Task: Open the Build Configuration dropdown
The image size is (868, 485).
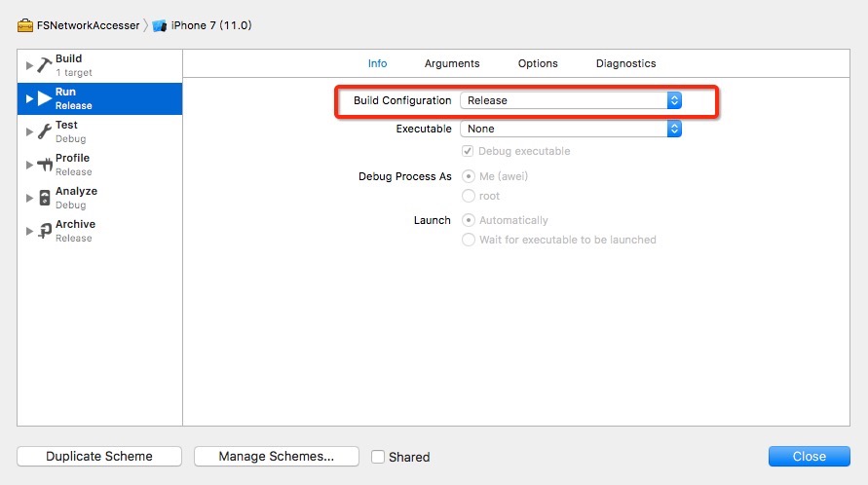Action: (571, 100)
